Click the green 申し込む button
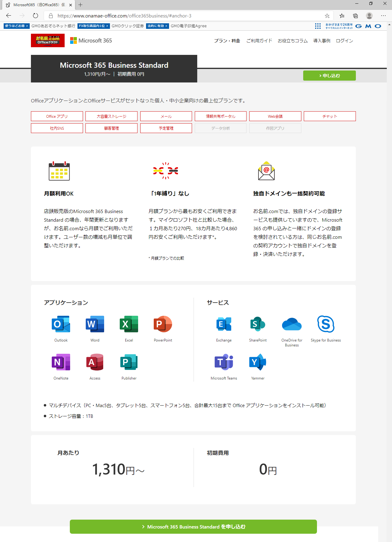The height and width of the screenshot is (542, 392). [330, 76]
